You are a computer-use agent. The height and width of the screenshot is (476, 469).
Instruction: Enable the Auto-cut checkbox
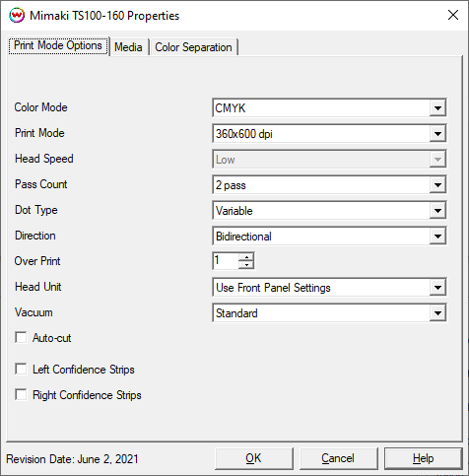point(21,337)
